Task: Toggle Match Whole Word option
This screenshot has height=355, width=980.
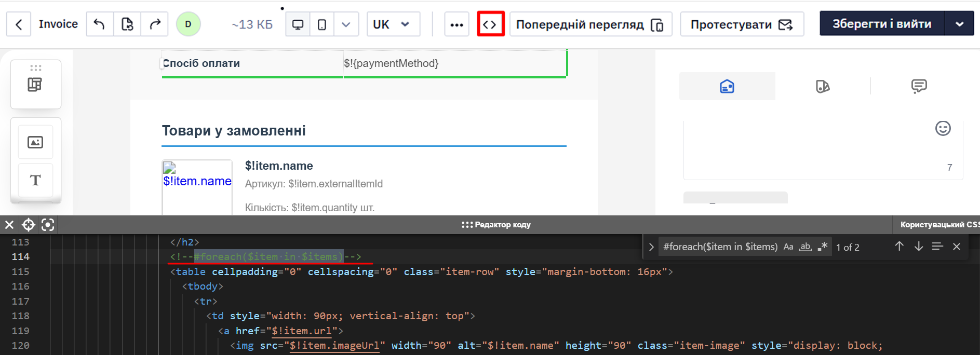Action: [805, 247]
